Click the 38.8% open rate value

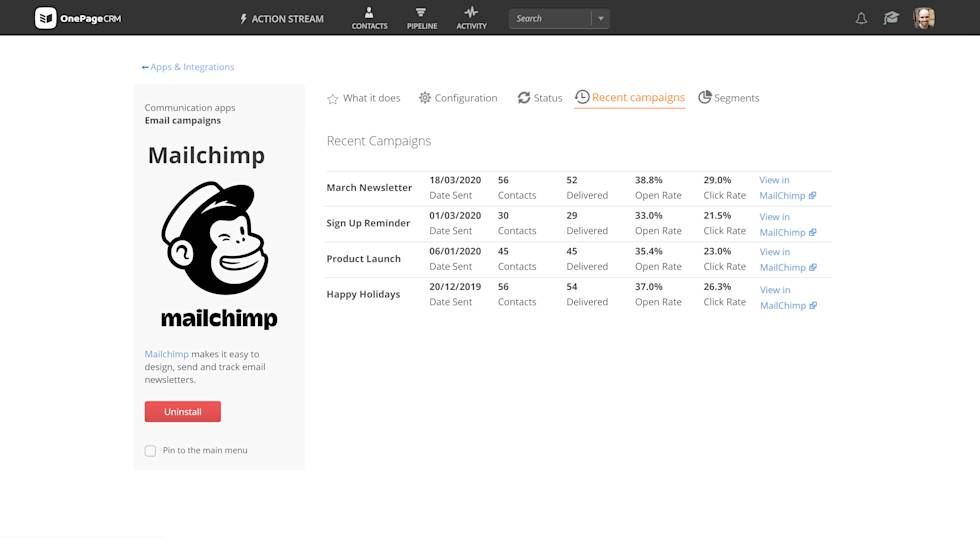click(649, 180)
